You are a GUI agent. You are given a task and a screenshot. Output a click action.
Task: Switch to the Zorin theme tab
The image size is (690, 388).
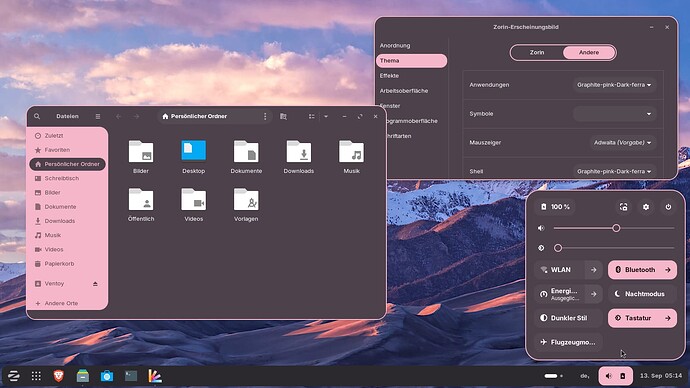coord(537,52)
